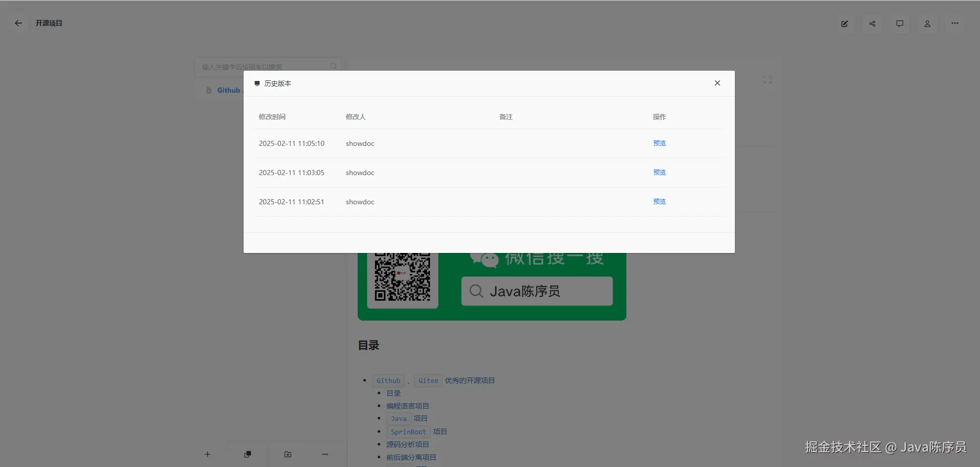Open the SprinBoot 项目 link
The width and height of the screenshot is (980, 467).
[417, 432]
